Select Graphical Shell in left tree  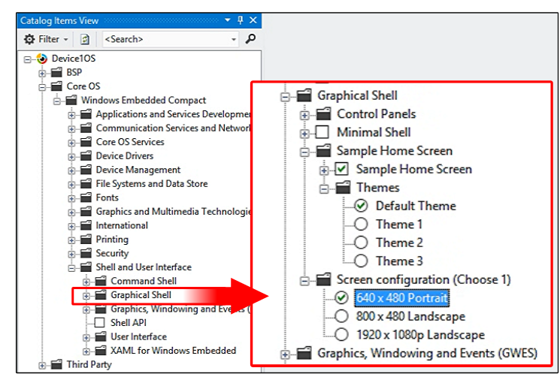pos(141,295)
